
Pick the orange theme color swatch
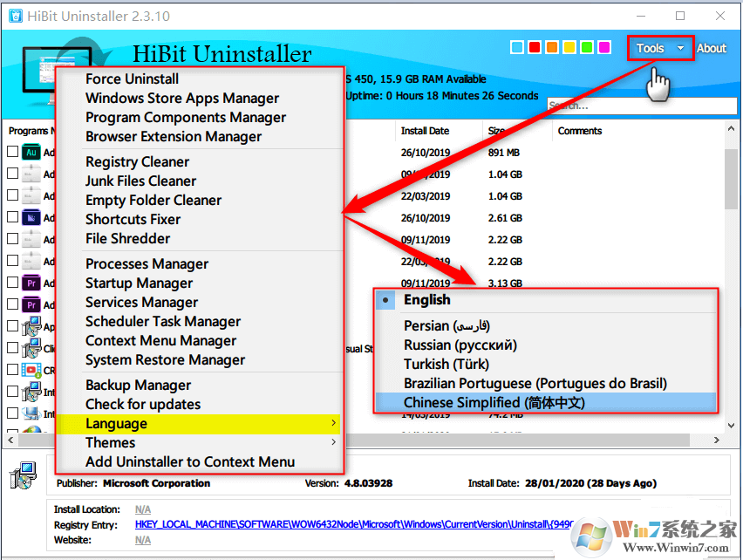pos(552,47)
